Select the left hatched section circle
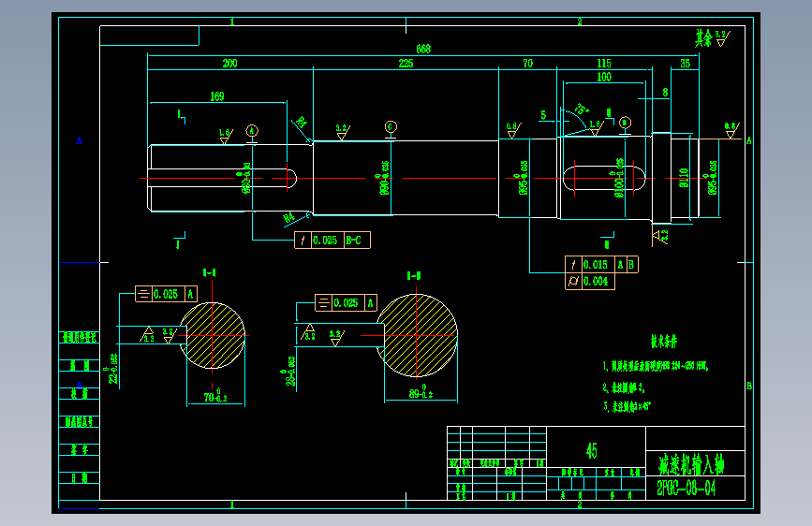Image resolution: width=812 pixels, height=526 pixels. pos(213,335)
